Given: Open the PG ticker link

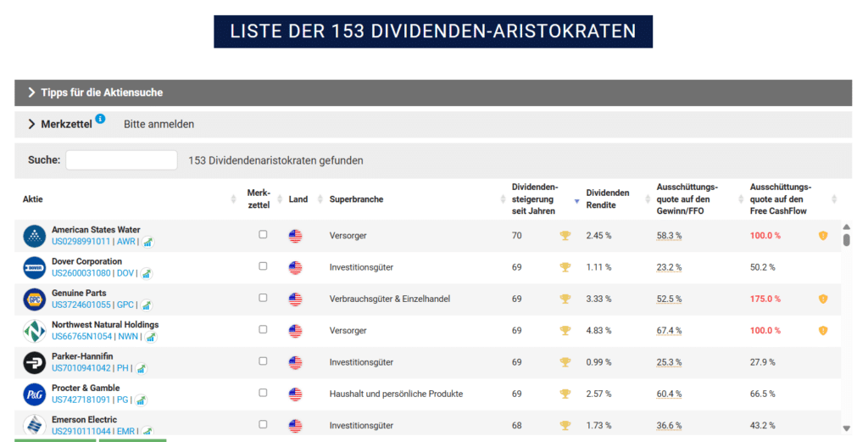Looking at the screenshot, I should [122, 400].
